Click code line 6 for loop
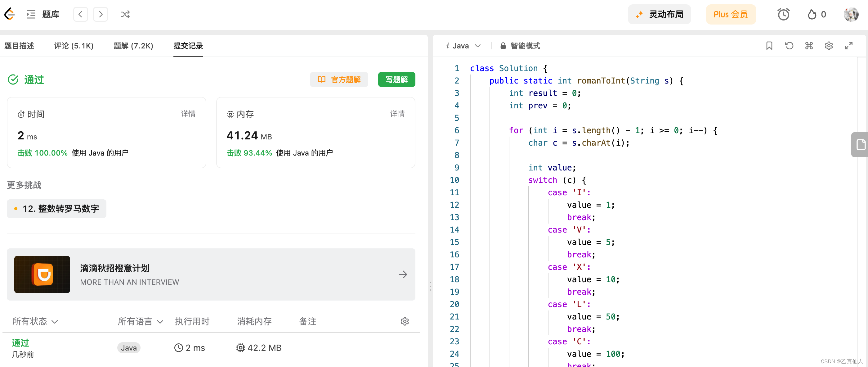This screenshot has height=367, width=868. 613,130
